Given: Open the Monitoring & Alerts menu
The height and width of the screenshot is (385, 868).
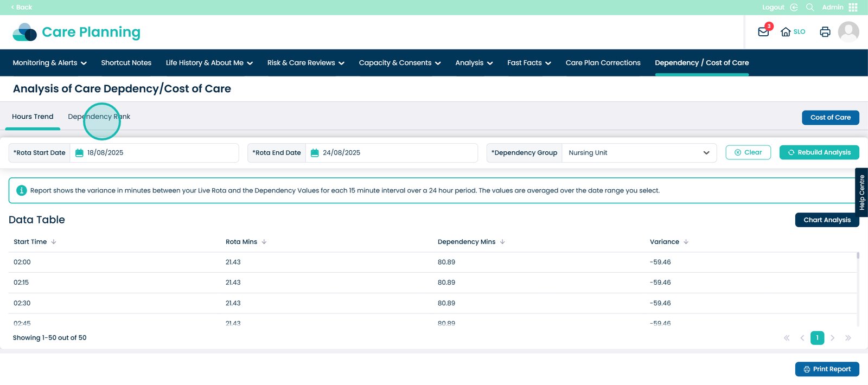Looking at the screenshot, I should 49,63.
